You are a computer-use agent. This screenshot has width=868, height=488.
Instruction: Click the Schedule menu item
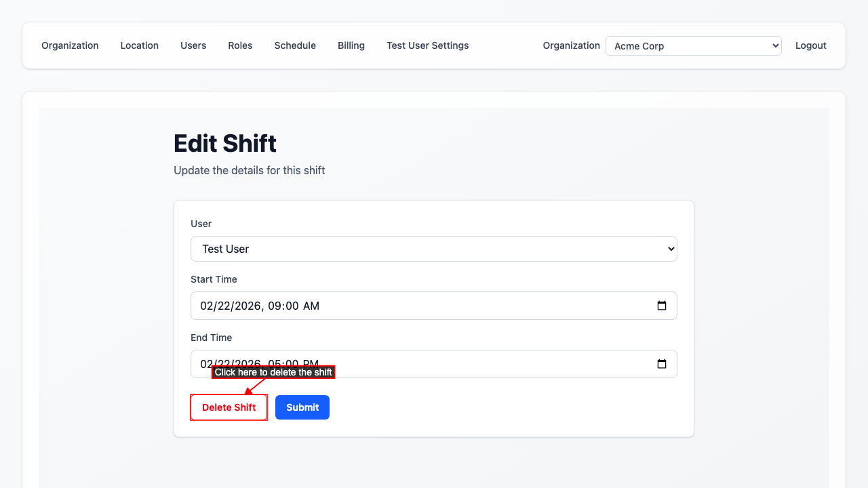pos(295,45)
